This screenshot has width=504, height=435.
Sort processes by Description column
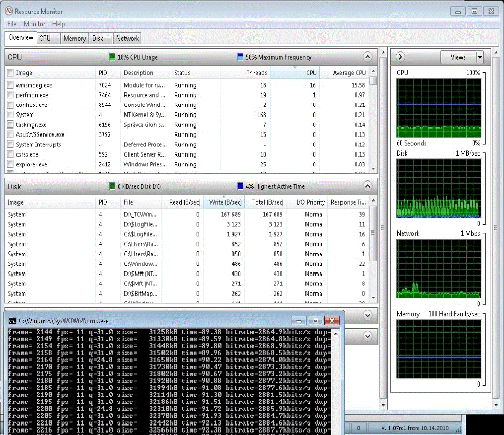pyautogui.click(x=145, y=72)
